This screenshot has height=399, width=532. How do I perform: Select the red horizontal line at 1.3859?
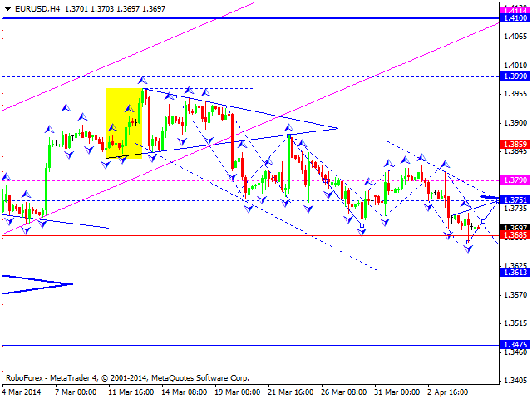click(251, 145)
